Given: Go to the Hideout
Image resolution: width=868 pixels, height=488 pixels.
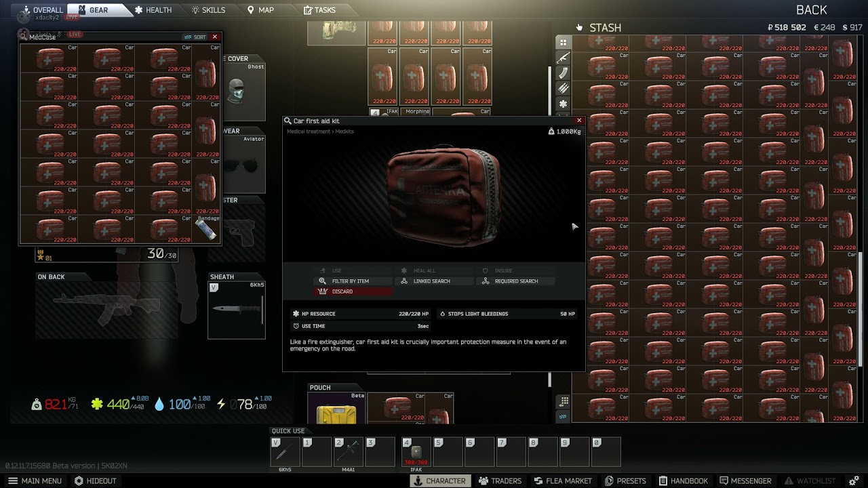Looking at the screenshot, I should 96,481.
